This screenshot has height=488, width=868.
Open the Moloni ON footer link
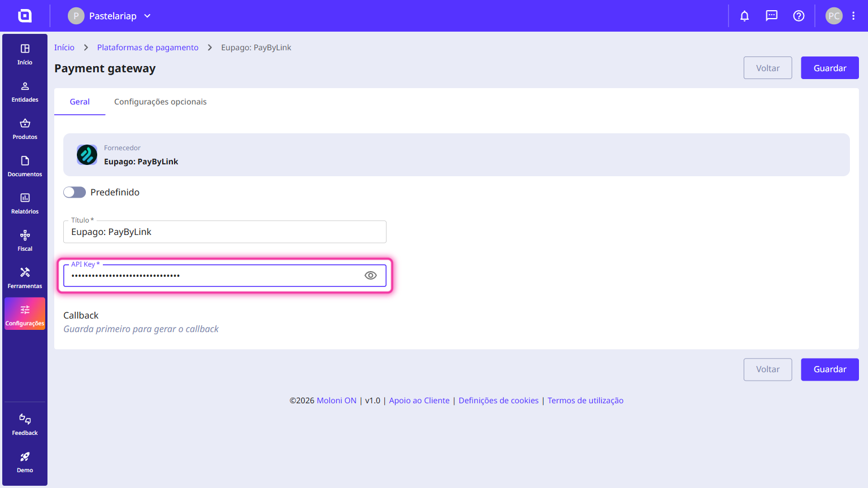pyautogui.click(x=336, y=400)
